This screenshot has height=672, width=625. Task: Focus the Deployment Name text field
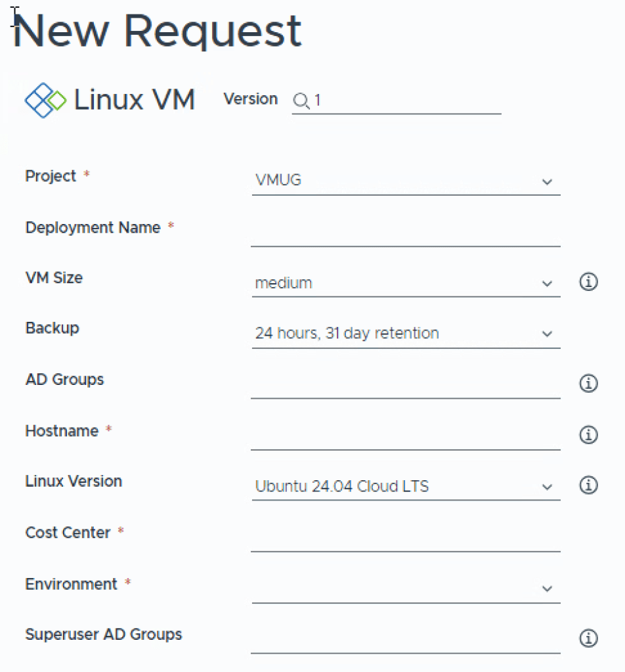[x=405, y=232]
